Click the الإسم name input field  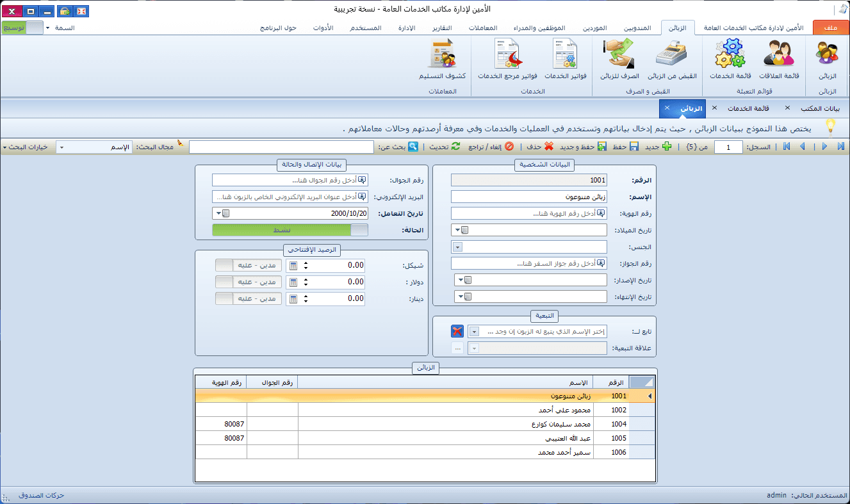(528, 197)
